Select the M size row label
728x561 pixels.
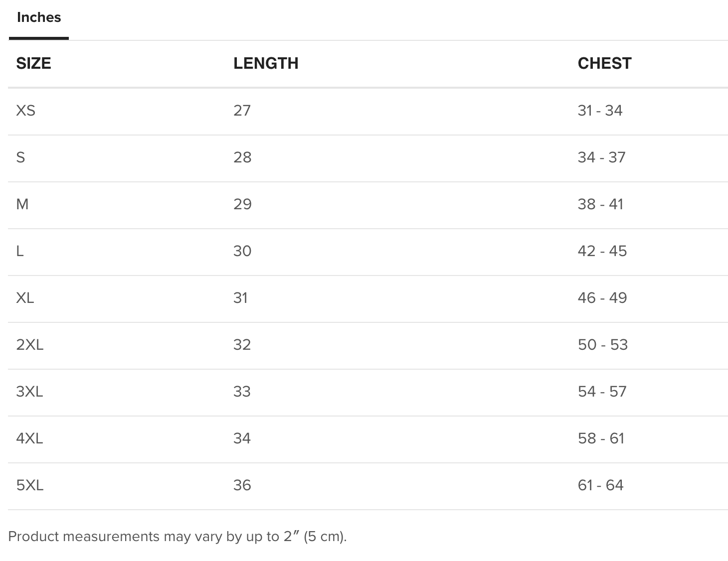coord(22,204)
